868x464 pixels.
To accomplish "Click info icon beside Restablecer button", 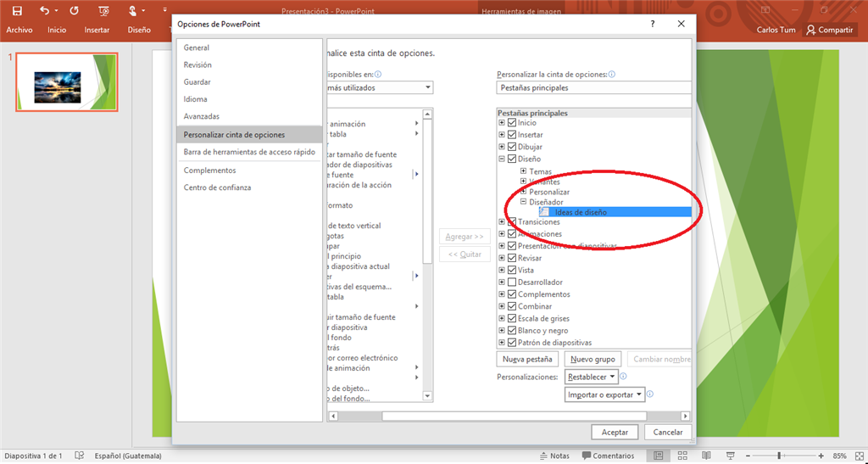I will click(623, 377).
